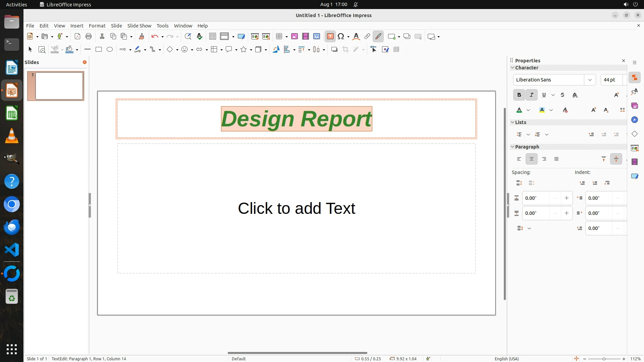The width and height of the screenshot is (644, 362).
Task: Select the Rectangle shape tool
Action: [99, 50]
